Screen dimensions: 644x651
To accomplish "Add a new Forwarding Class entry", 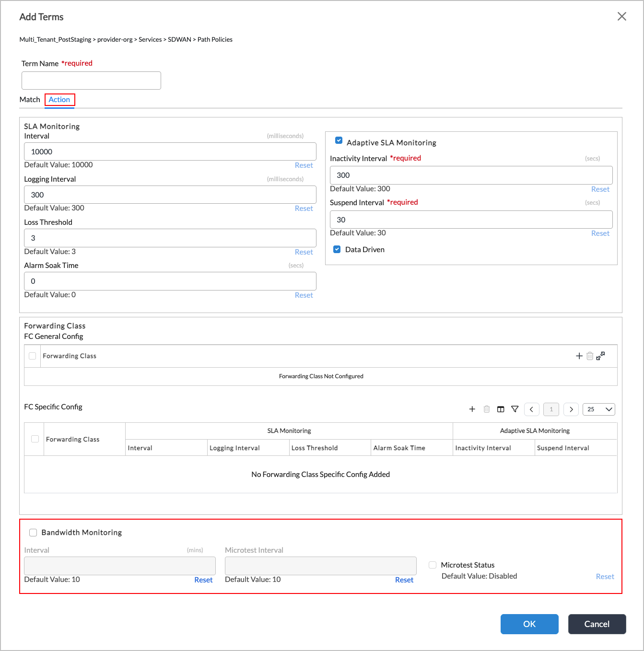I will tap(579, 356).
